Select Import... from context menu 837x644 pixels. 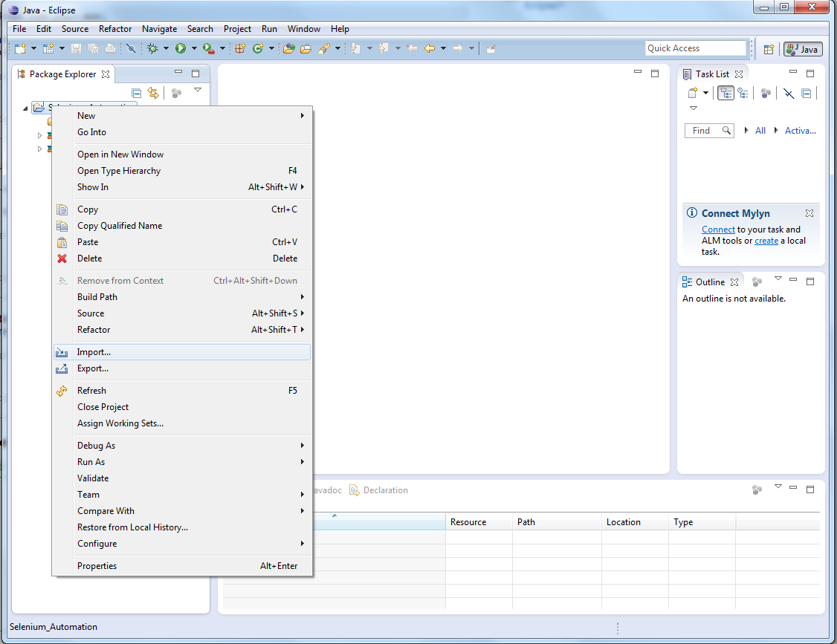click(182, 352)
